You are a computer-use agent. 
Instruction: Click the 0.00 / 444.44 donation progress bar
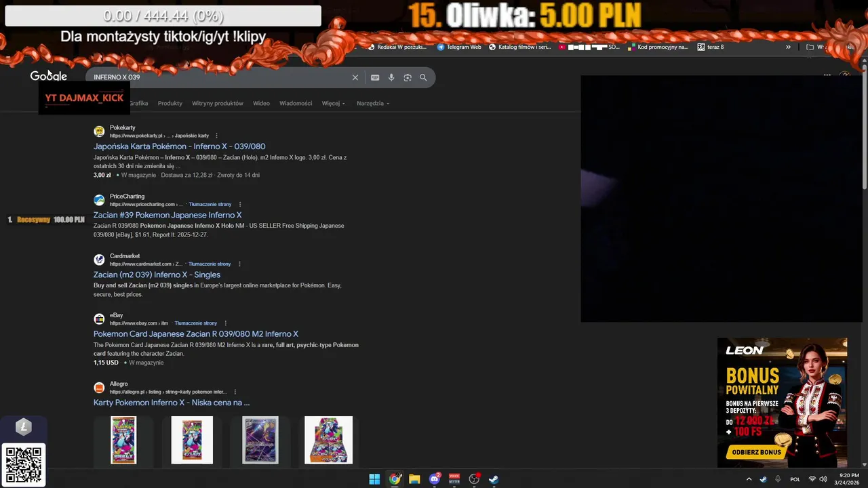click(x=163, y=16)
